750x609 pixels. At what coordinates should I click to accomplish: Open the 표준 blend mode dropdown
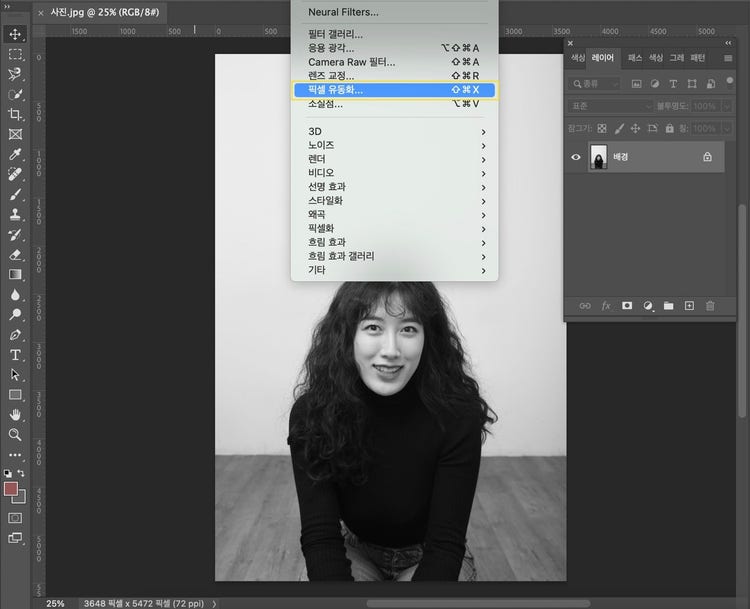pyautogui.click(x=610, y=106)
